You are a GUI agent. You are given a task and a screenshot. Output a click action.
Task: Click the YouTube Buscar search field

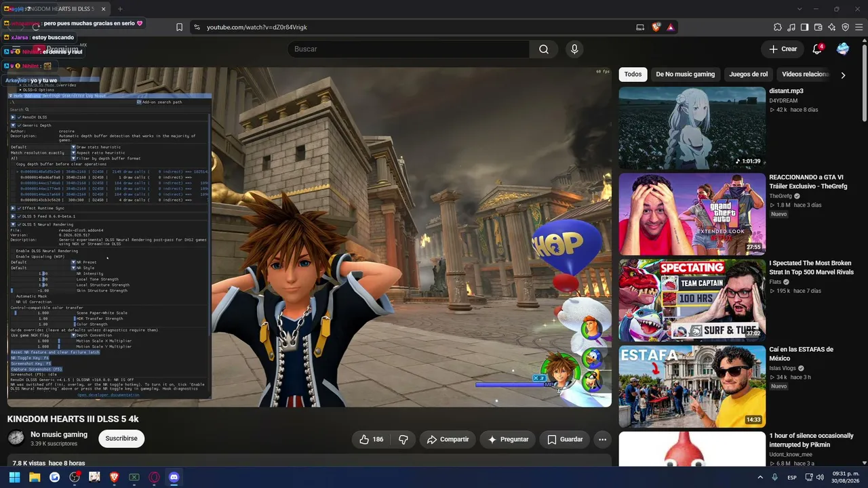click(x=409, y=49)
